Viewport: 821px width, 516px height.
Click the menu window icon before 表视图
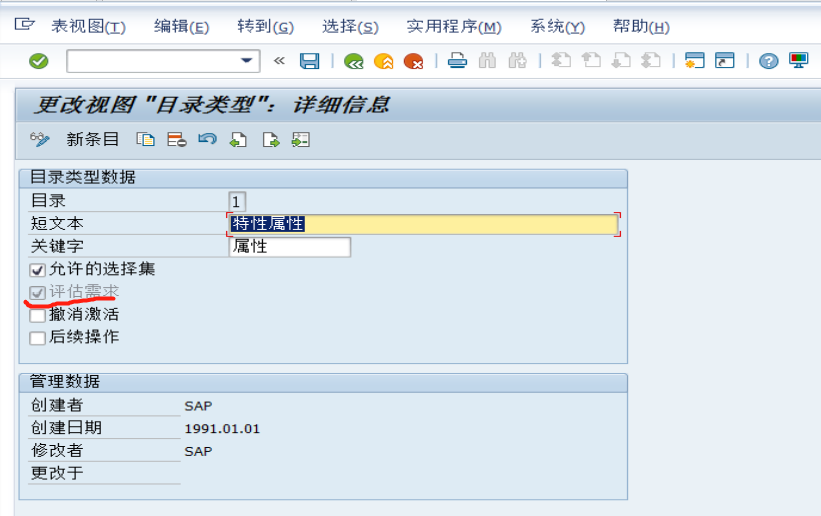tap(24, 24)
